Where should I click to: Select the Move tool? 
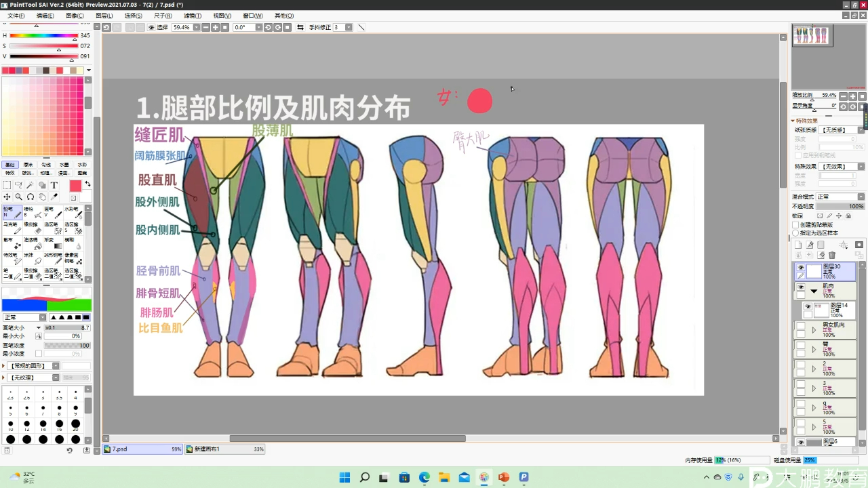pyautogui.click(x=7, y=197)
